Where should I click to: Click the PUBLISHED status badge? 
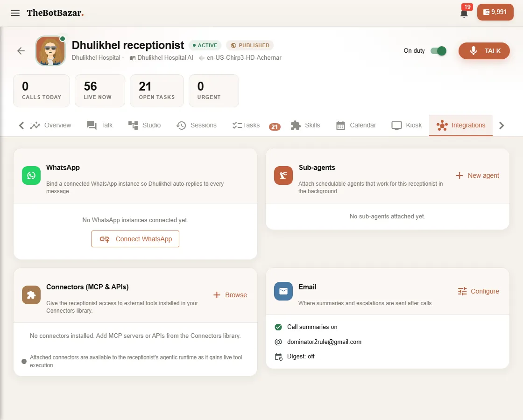point(250,45)
